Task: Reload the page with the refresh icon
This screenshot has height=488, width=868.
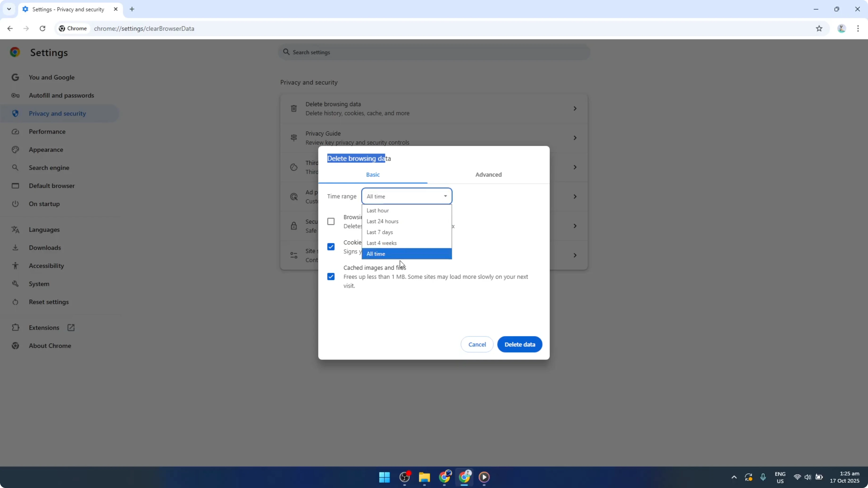Action: 42,29
